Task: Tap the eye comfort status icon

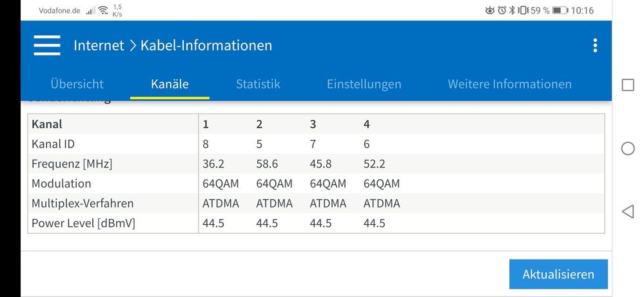Action: click(490, 10)
